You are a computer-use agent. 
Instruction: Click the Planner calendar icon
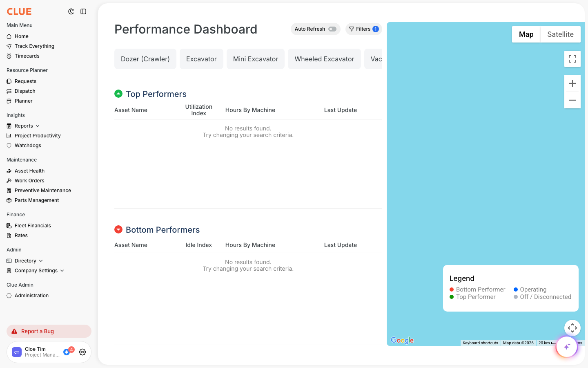(x=9, y=101)
